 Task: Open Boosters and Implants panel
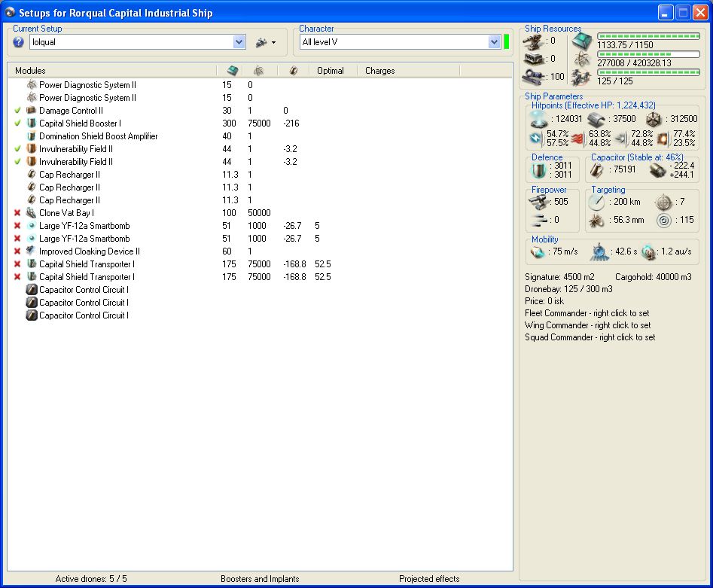[260, 579]
